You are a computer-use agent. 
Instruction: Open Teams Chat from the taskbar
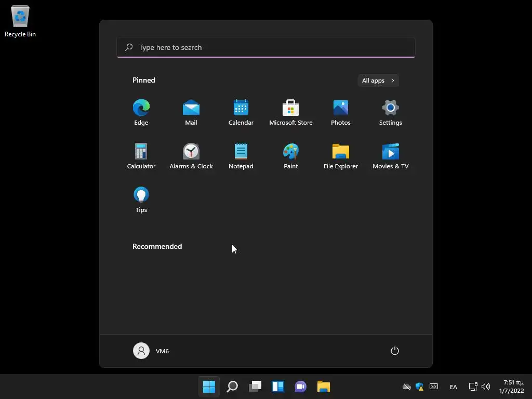click(301, 387)
